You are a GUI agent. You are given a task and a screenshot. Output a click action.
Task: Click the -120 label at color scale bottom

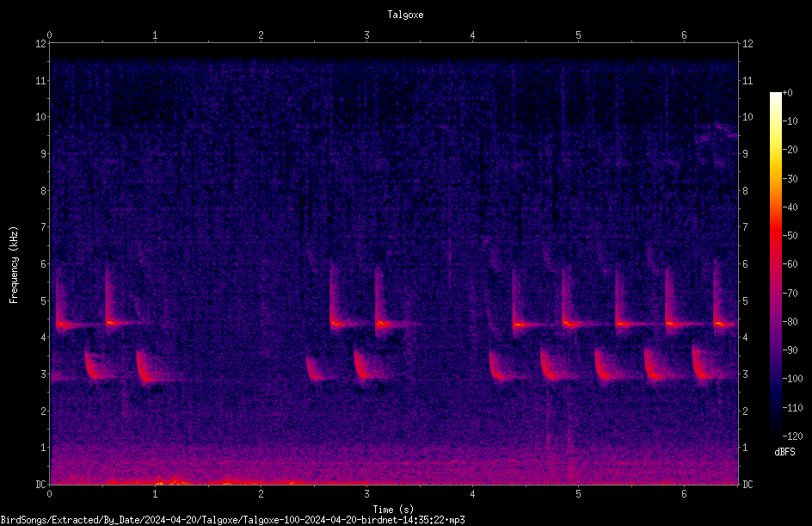[792, 436]
